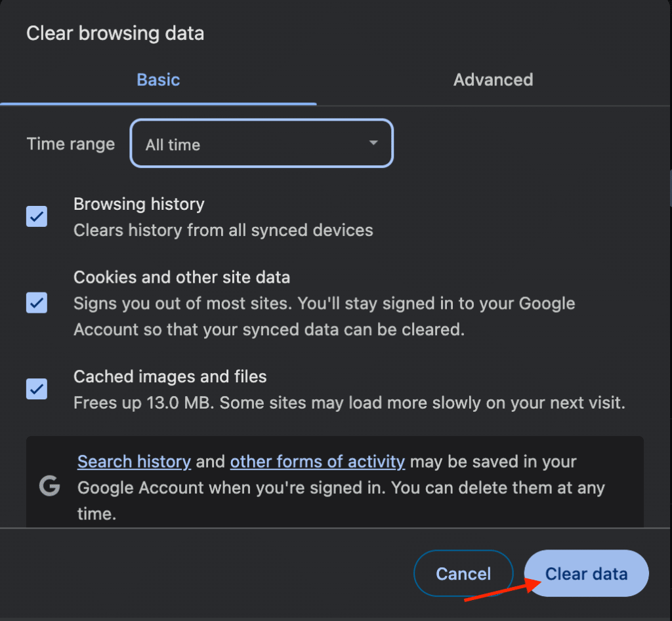Uncheck the Browsing history checkbox

click(36, 216)
